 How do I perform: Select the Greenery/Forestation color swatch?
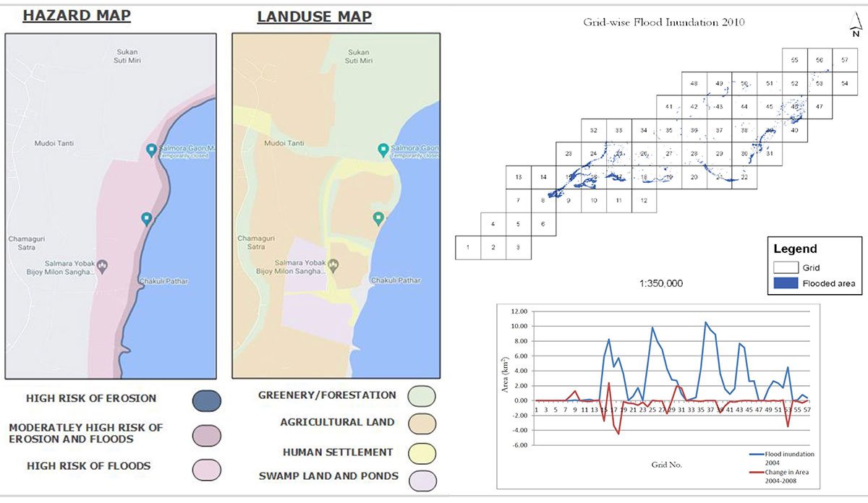tap(421, 396)
